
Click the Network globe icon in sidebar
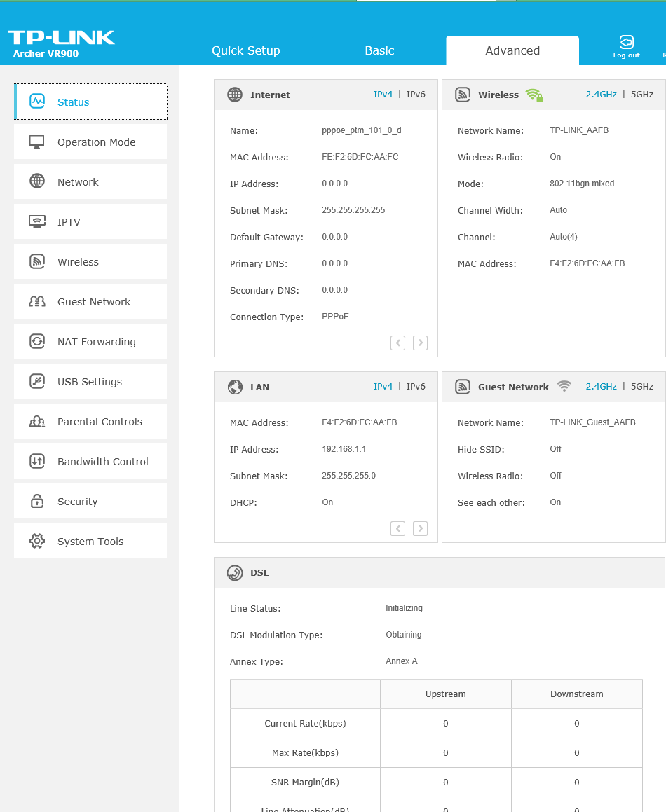click(37, 182)
